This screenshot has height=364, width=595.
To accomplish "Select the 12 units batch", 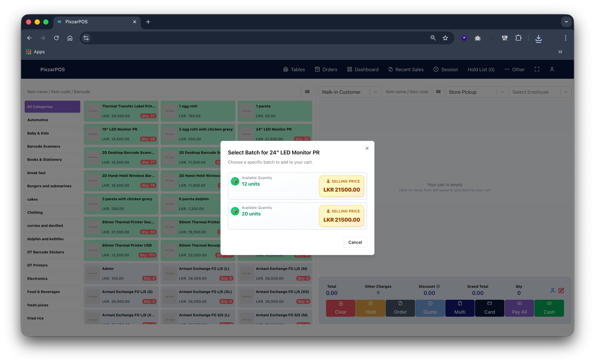I will click(297, 186).
